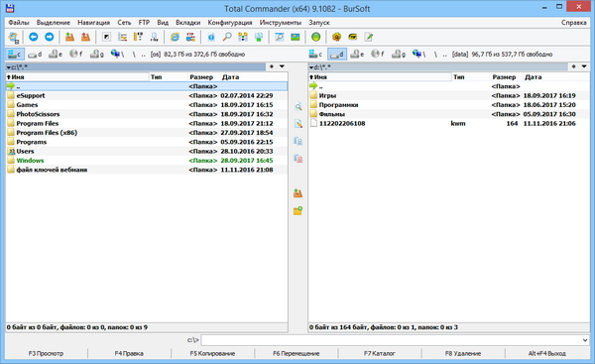Click the F5 Копирование button

click(x=212, y=353)
